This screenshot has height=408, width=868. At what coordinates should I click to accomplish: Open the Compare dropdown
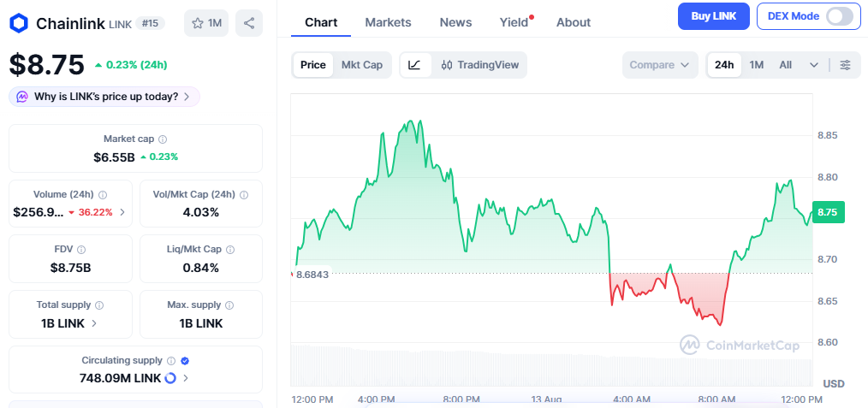(660, 65)
